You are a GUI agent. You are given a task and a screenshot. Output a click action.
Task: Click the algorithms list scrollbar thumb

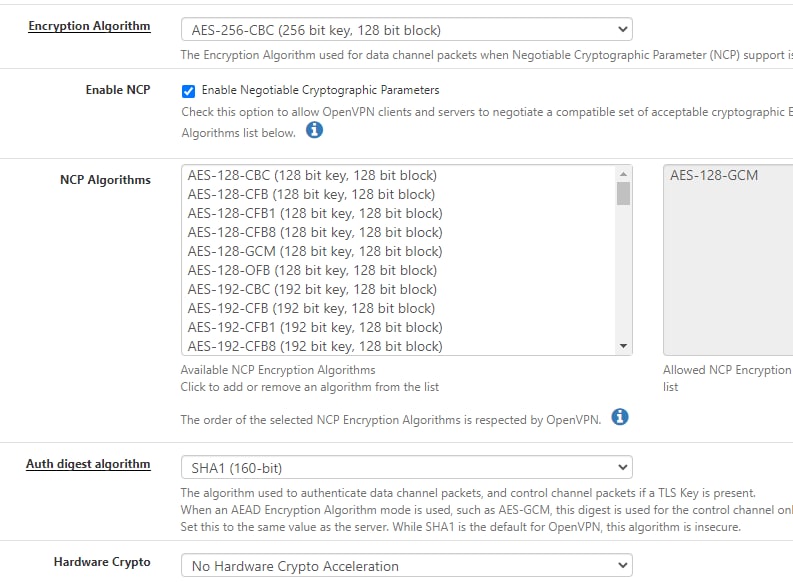pos(623,193)
